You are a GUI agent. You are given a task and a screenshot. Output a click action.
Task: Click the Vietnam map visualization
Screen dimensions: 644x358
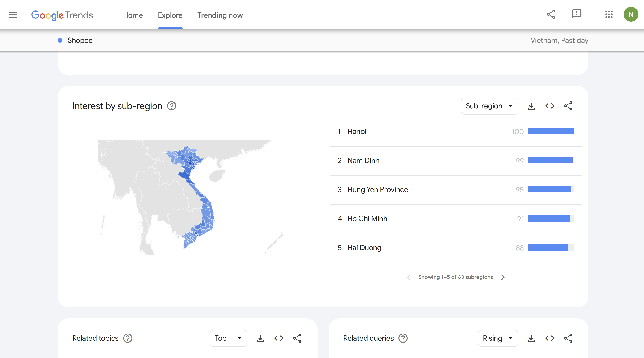click(190, 197)
